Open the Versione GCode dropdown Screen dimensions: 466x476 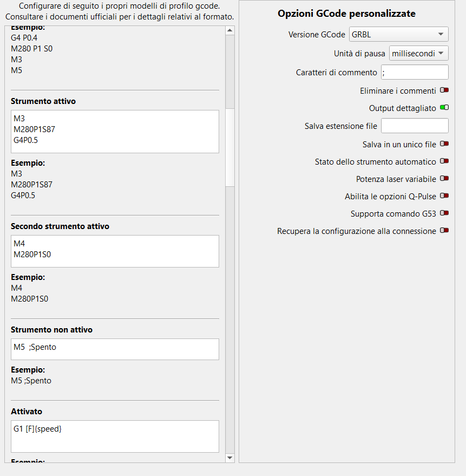point(398,35)
